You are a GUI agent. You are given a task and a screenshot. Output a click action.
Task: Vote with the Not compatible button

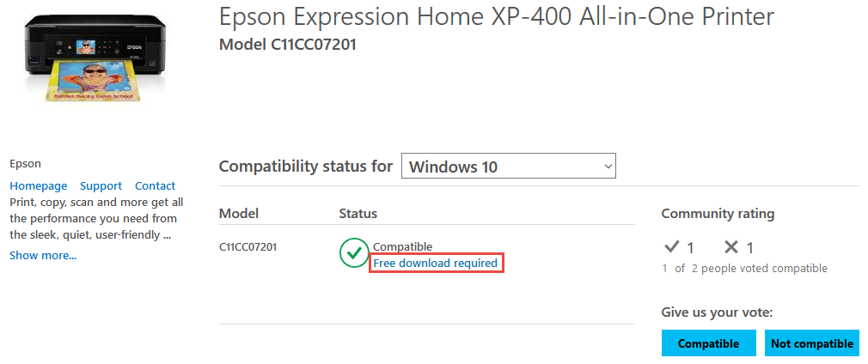click(x=812, y=343)
